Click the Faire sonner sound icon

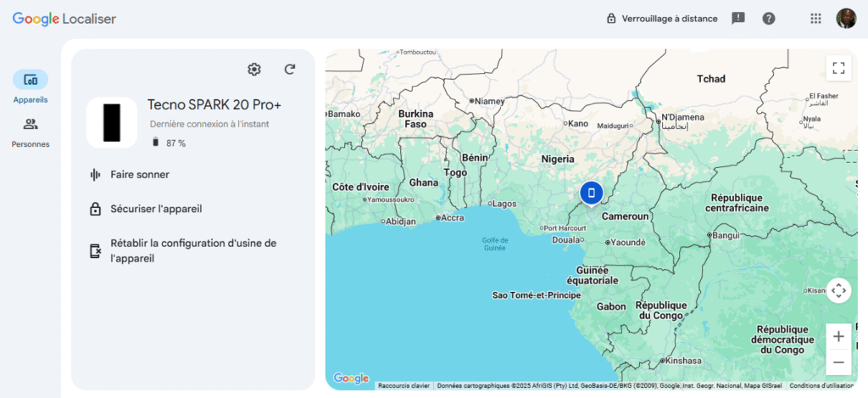click(95, 175)
